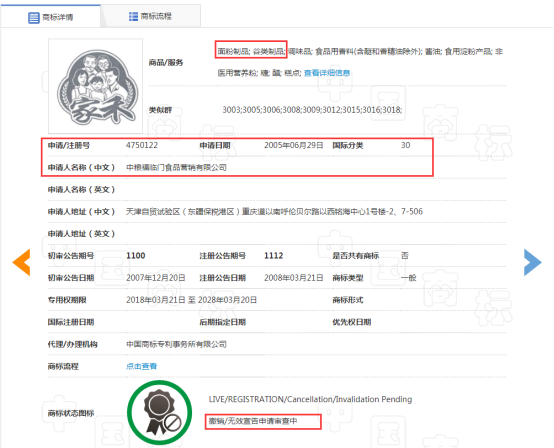Select registration number 4750122
This screenshot has width=554, height=448.
pos(142,145)
